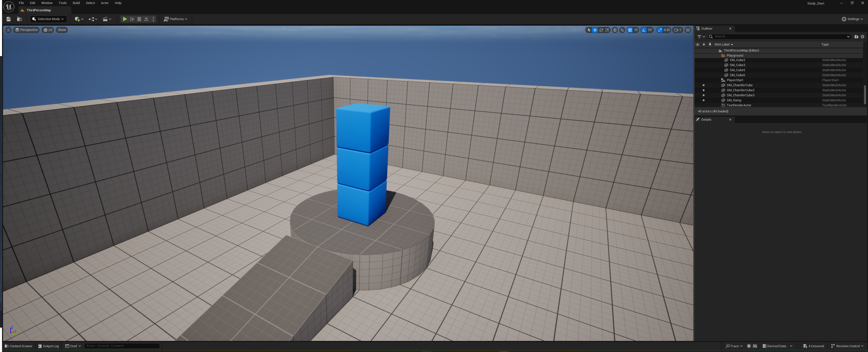Open the Output Log
The height and width of the screenshot is (352, 868).
[x=49, y=346]
